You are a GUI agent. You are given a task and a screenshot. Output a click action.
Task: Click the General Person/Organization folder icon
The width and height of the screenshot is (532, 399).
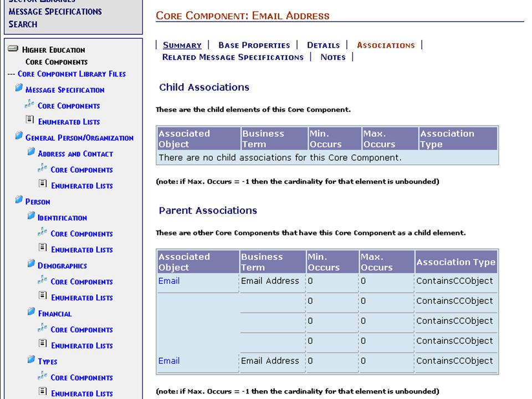[19, 136]
